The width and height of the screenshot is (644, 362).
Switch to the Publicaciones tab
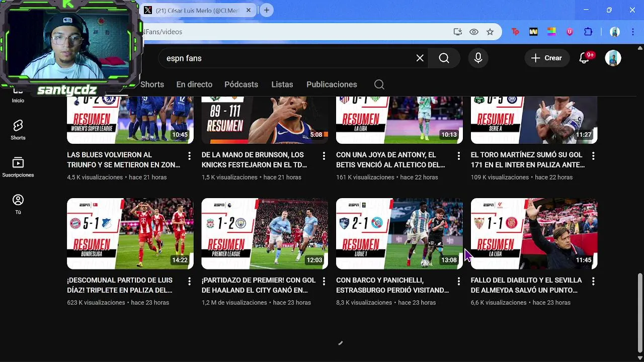[332, 84]
